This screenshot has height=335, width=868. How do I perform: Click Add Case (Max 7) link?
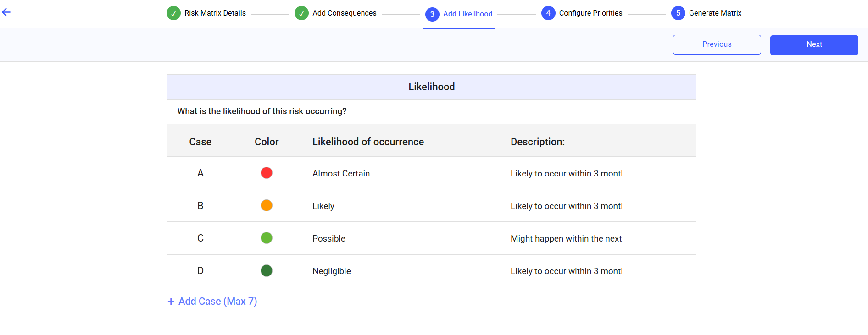click(217, 301)
